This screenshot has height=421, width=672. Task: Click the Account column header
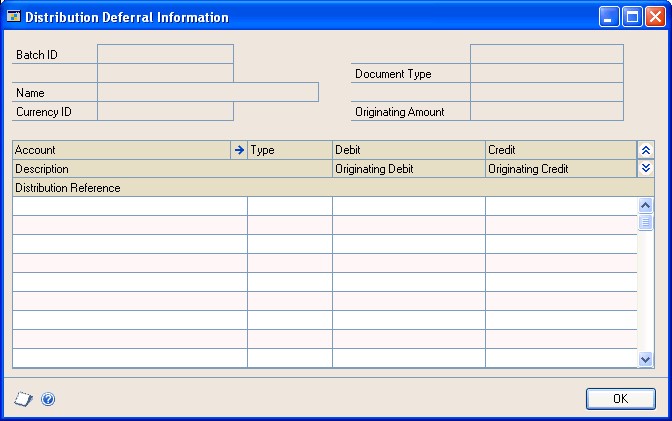(122, 150)
